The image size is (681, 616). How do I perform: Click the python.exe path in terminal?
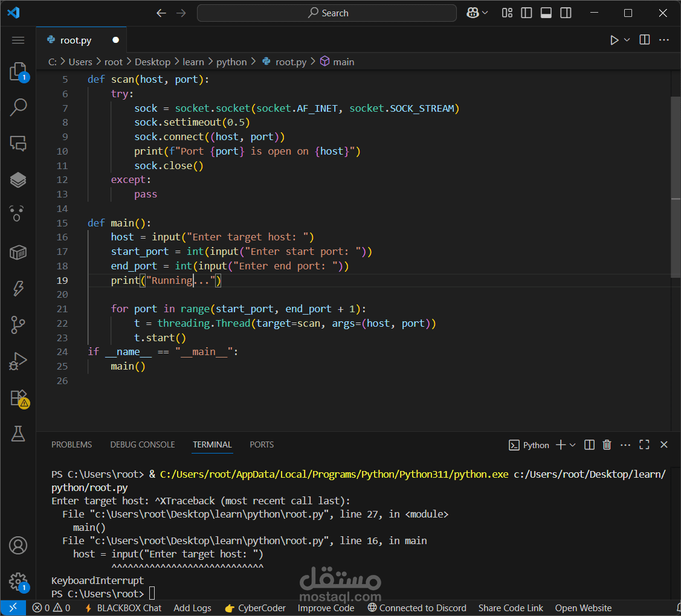334,475
